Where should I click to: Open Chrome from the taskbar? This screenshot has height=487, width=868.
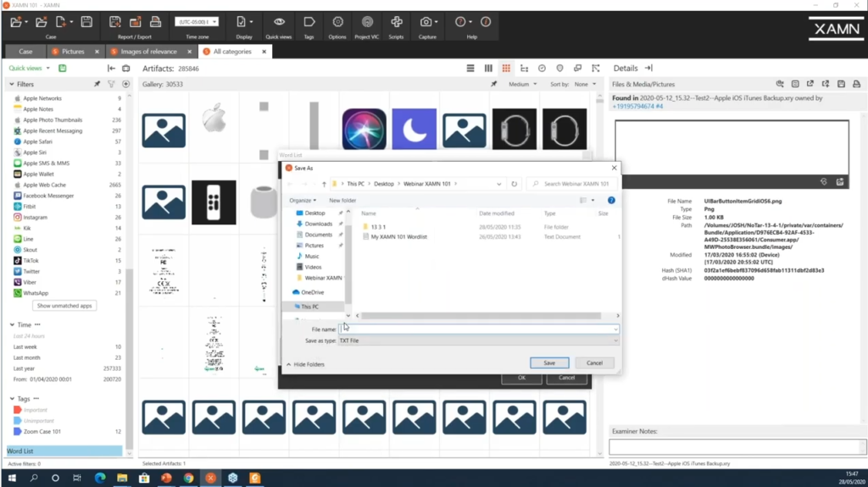189,478
